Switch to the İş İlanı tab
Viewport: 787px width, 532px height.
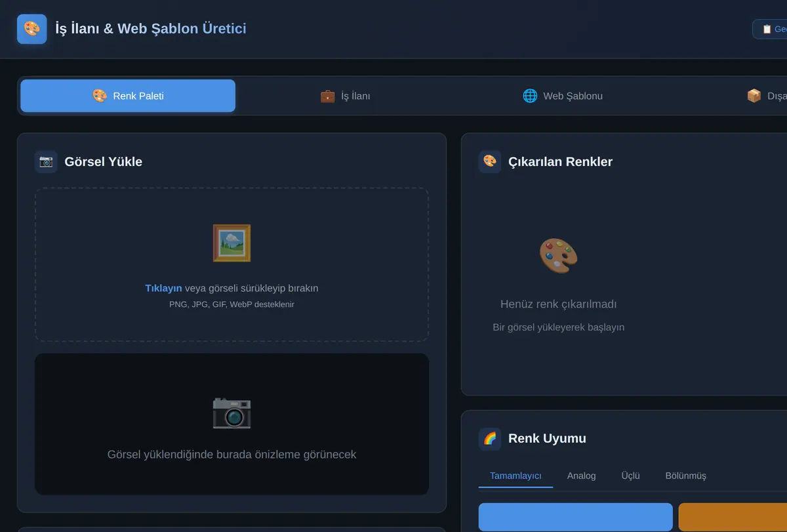345,96
